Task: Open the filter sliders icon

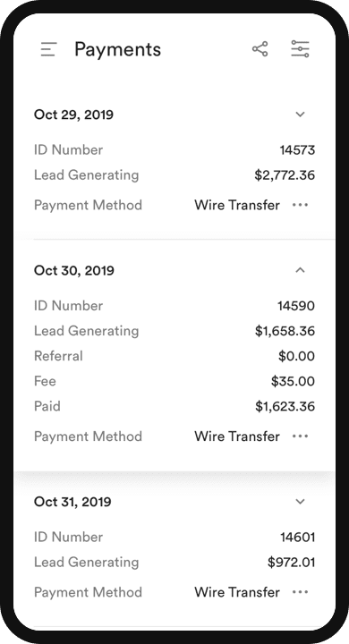Action: click(x=300, y=49)
